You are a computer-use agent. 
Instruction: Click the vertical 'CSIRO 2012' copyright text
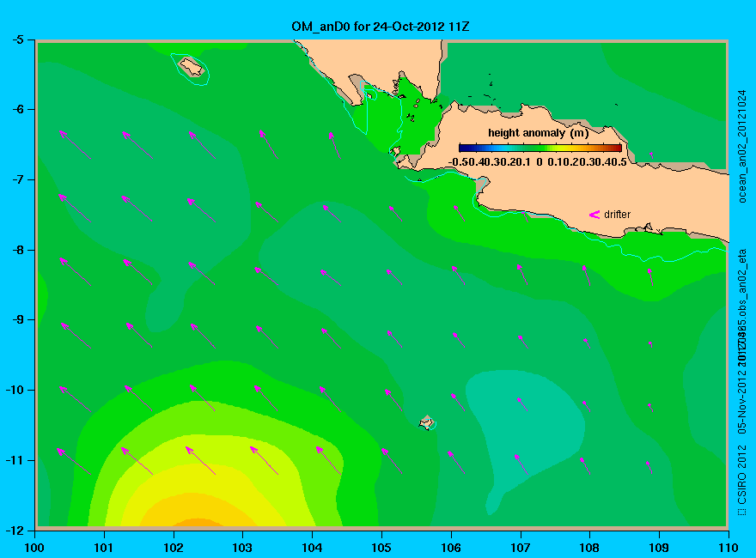pos(742,481)
